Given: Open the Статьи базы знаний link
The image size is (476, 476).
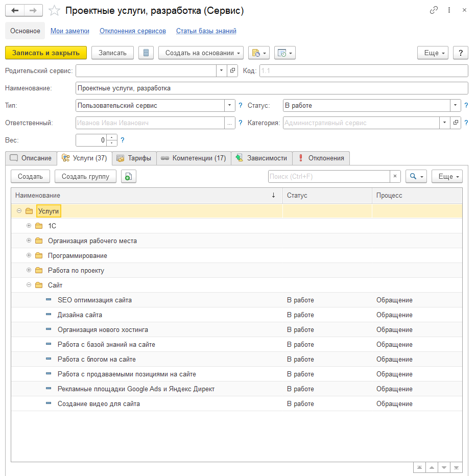Looking at the screenshot, I should (206, 31).
